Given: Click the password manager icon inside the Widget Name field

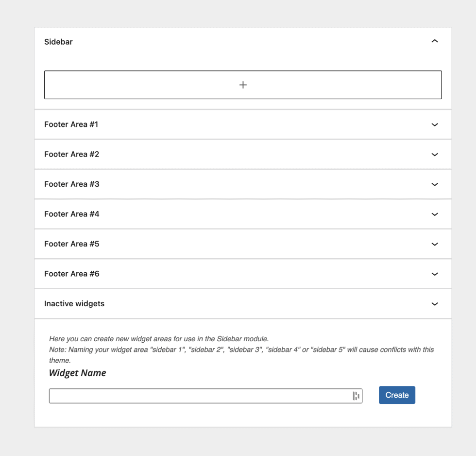Looking at the screenshot, I should (357, 395).
